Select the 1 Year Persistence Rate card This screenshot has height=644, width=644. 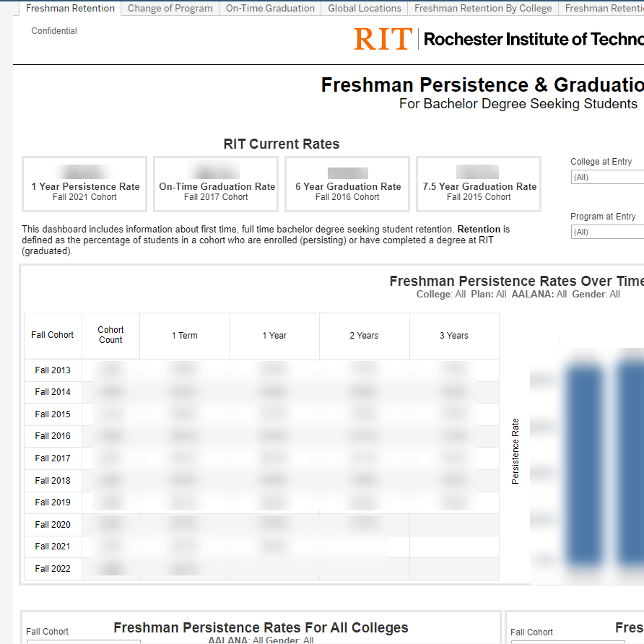pos(85,185)
